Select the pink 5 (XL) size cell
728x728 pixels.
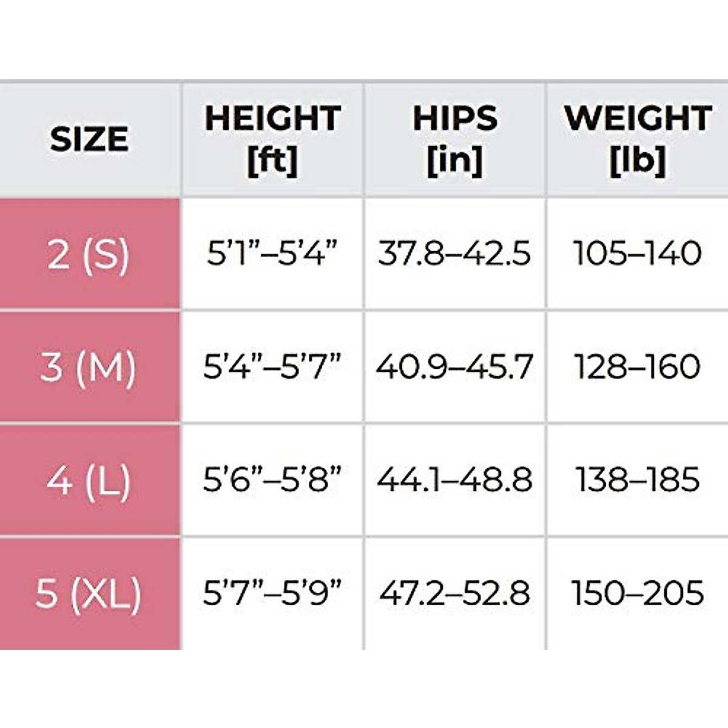(89, 593)
